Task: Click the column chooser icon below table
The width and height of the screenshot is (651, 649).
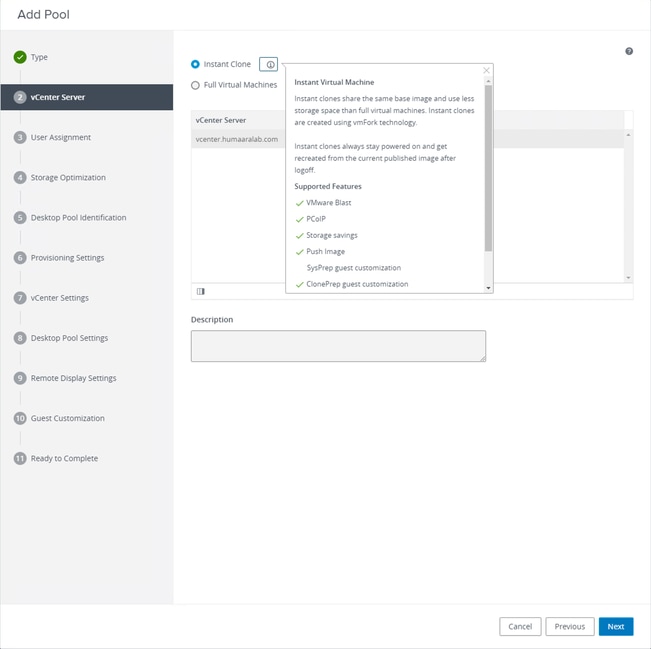Action: [201, 291]
